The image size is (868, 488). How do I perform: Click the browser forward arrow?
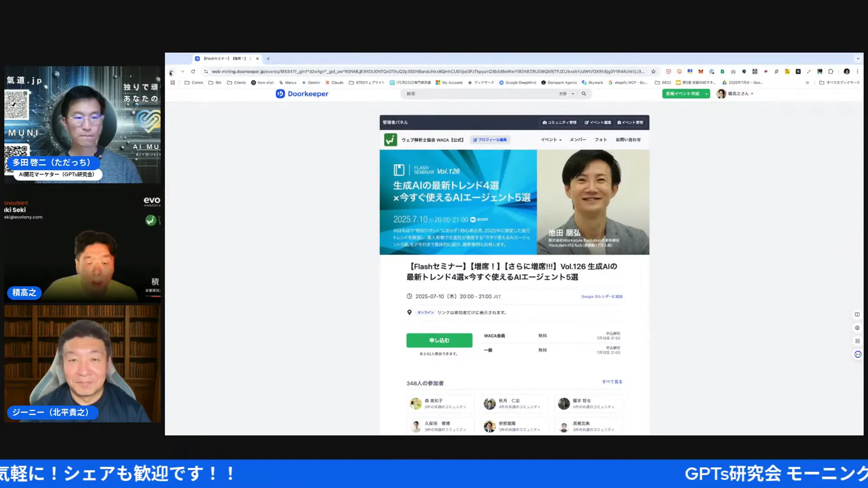(182, 72)
